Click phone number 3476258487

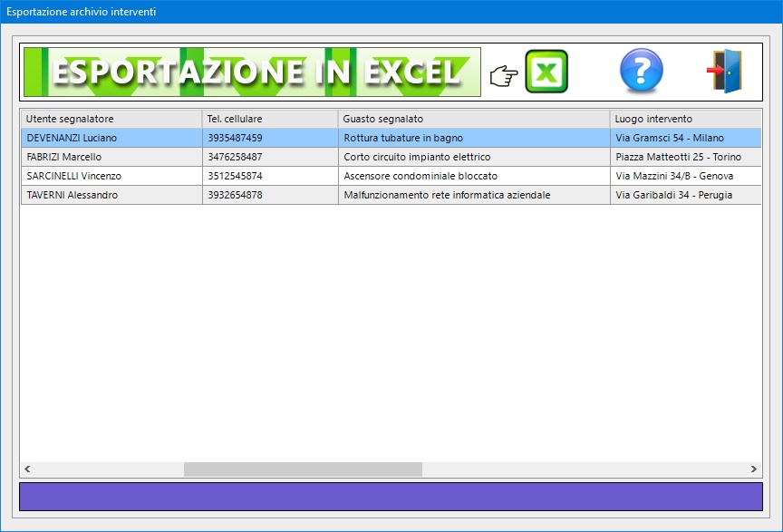(x=270, y=157)
